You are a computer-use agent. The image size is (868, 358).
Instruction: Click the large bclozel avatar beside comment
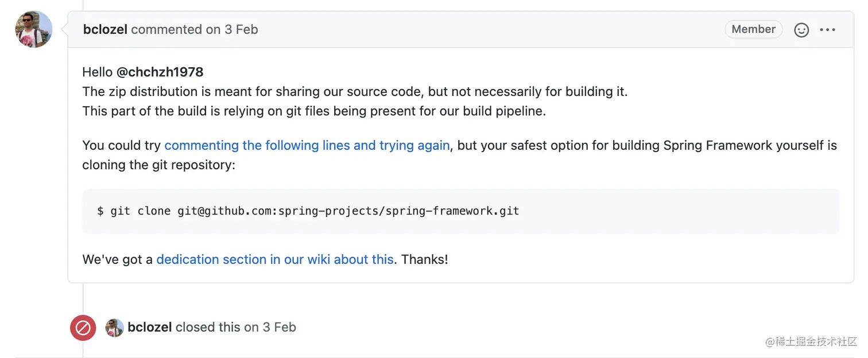tap(34, 29)
